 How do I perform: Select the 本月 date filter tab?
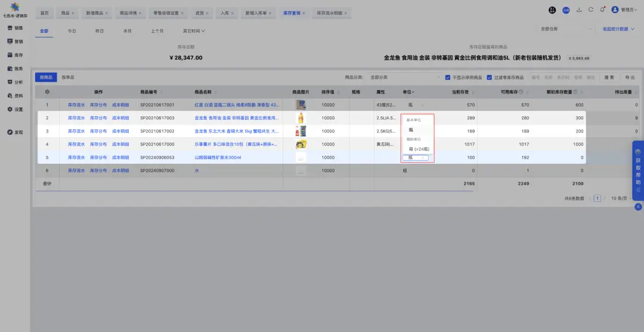pyautogui.click(x=127, y=30)
